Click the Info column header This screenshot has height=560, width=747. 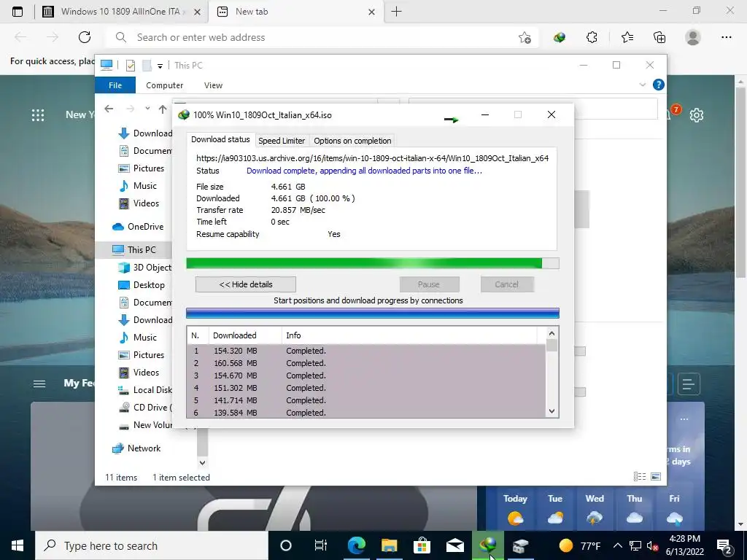[409, 335]
